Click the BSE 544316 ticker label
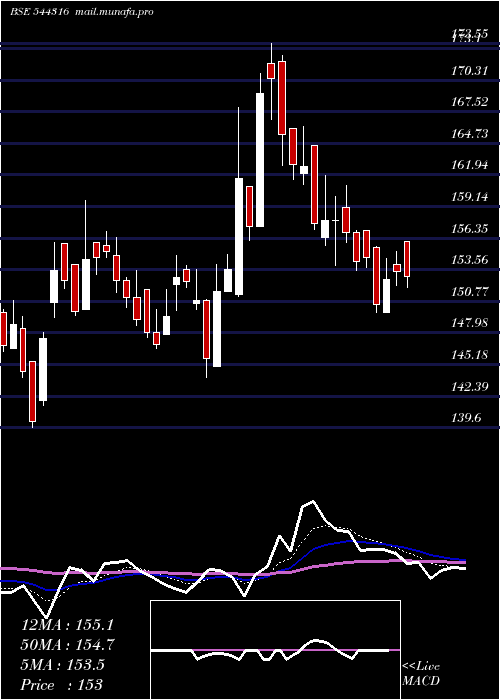 39,12
